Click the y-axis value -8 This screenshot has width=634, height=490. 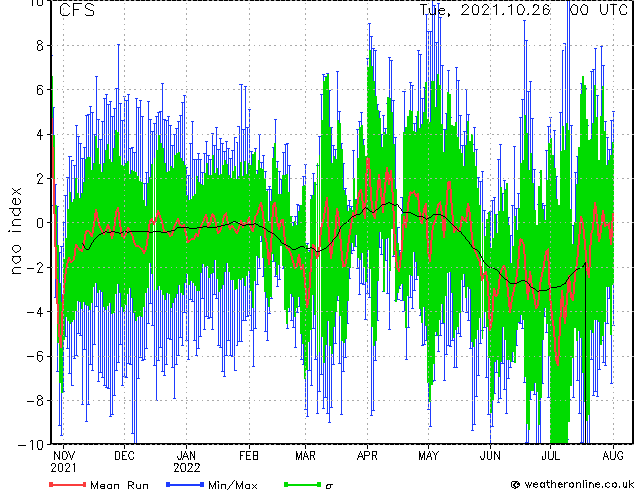point(35,401)
